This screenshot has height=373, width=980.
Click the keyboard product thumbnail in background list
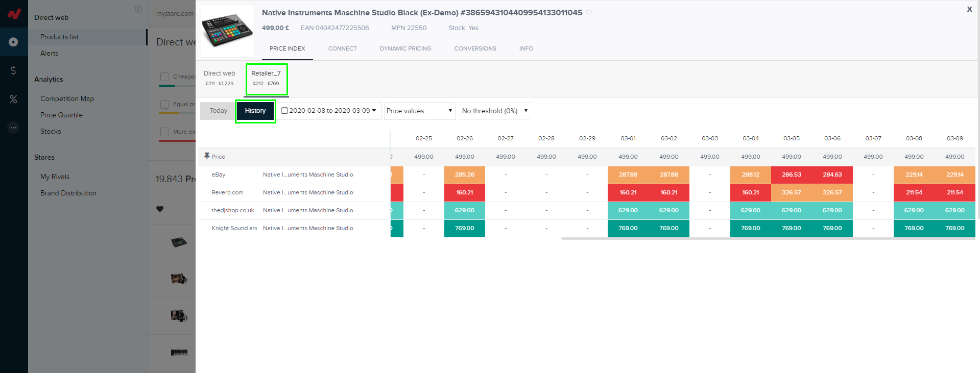(179, 352)
